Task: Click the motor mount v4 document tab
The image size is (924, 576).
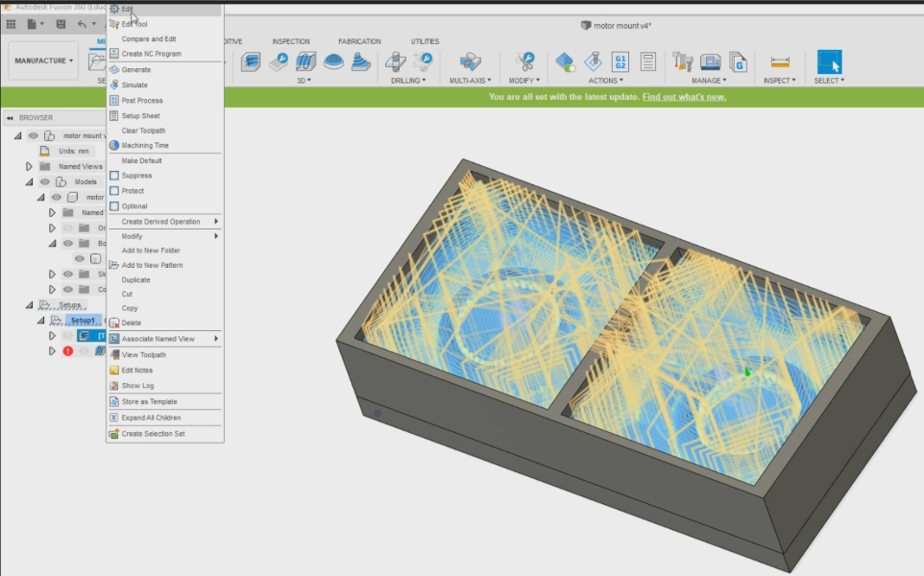Action: 616,26
